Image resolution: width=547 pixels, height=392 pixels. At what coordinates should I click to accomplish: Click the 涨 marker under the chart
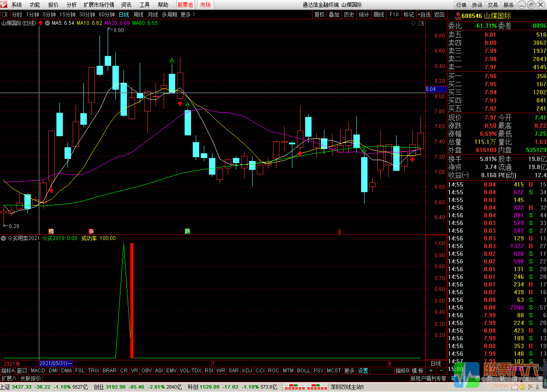tap(91, 231)
